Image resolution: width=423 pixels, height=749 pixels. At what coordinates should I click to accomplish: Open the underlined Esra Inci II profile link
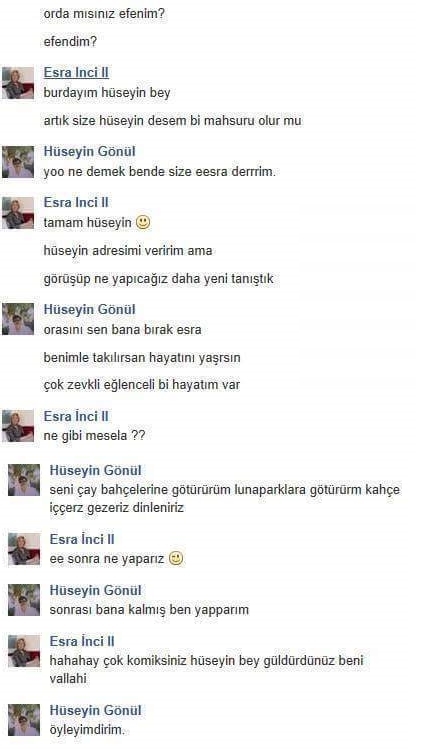[76, 73]
